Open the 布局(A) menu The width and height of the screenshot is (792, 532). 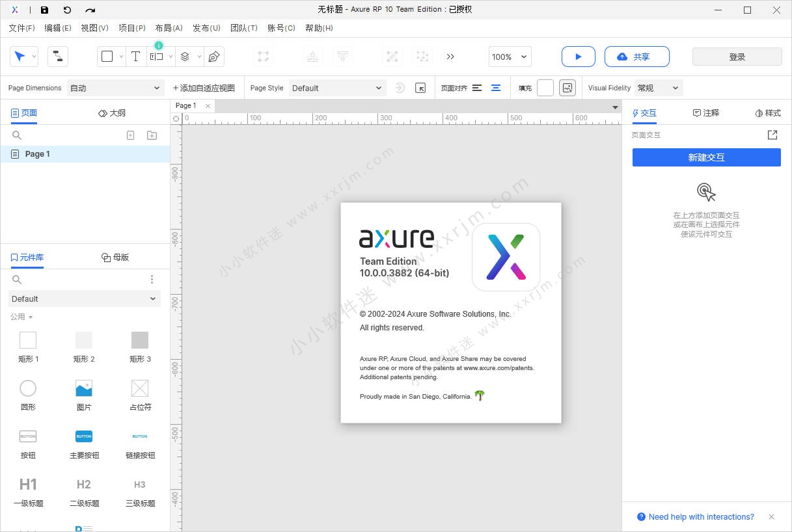point(169,28)
